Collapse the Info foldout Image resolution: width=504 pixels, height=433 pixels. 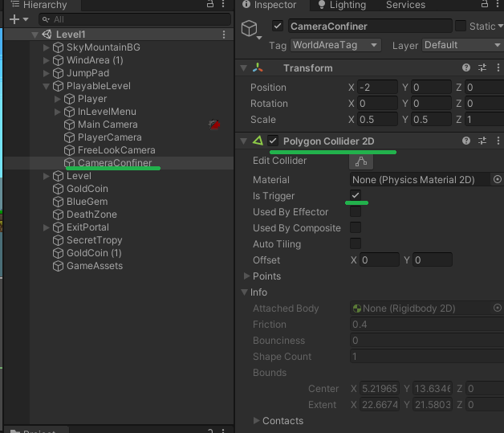[x=244, y=292]
